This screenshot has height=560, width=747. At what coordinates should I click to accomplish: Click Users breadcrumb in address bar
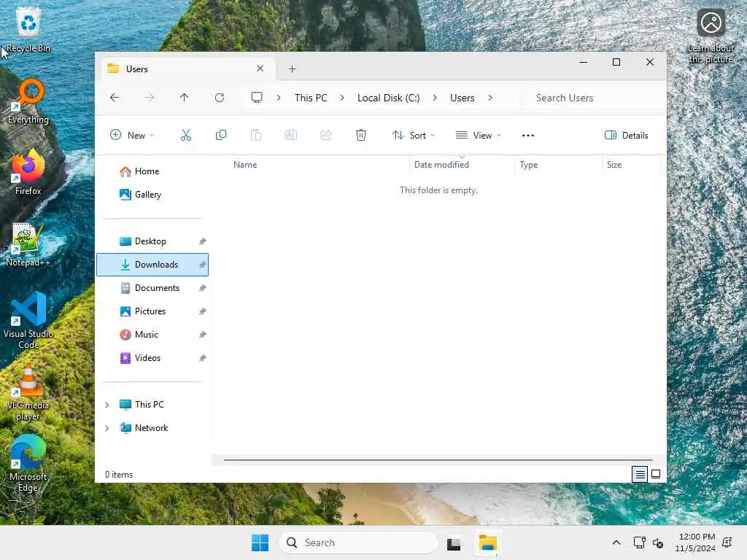tap(462, 98)
